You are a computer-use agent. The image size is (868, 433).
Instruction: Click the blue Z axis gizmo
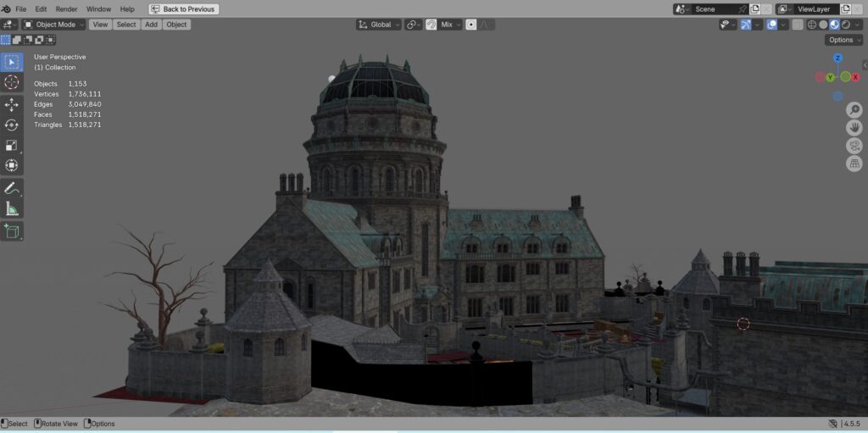tap(837, 58)
